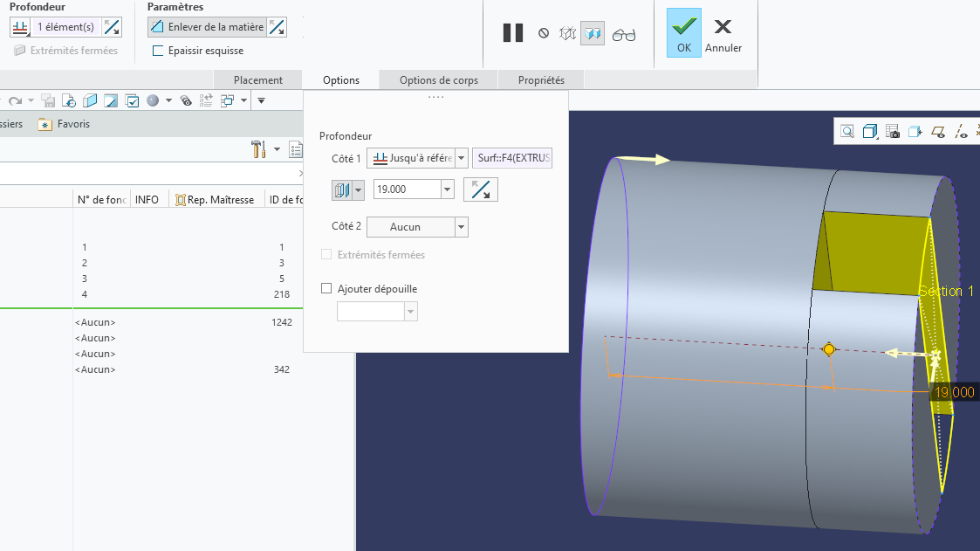Open the Côté 1 depth type dropdown
This screenshot has width=980, height=551.
(x=462, y=158)
